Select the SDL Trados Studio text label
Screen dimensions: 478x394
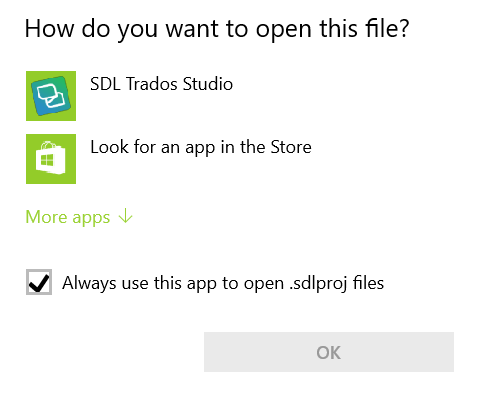point(161,84)
